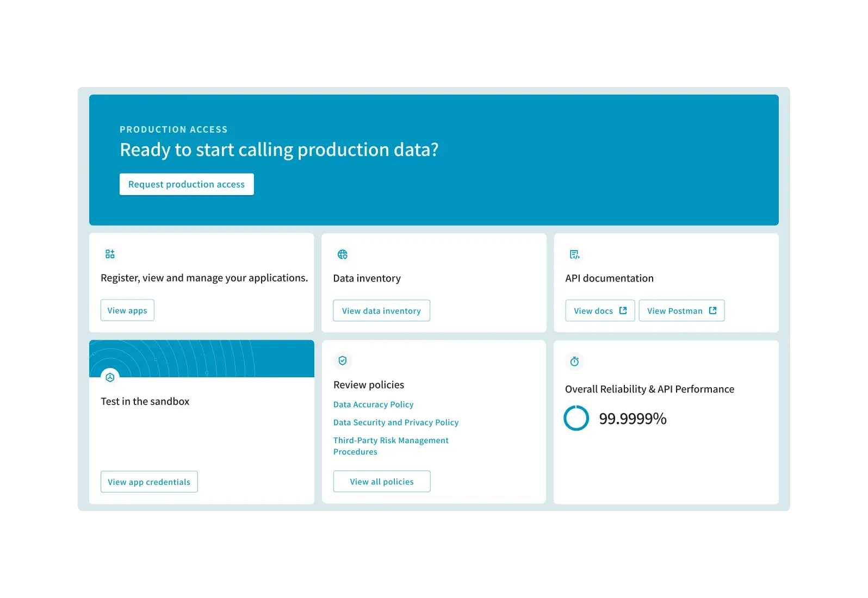868x598 pixels.
Task: Click the API documentation title
Action: click(x=610, y=278)
